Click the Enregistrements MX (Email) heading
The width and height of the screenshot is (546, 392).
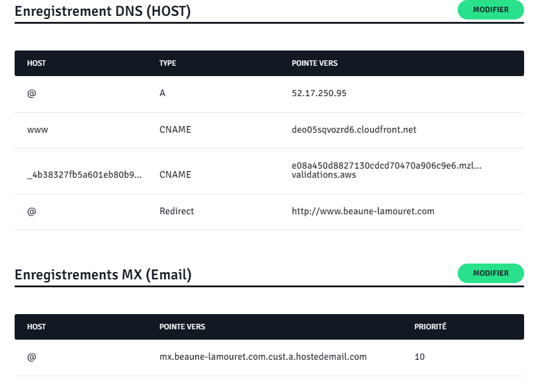103,275
